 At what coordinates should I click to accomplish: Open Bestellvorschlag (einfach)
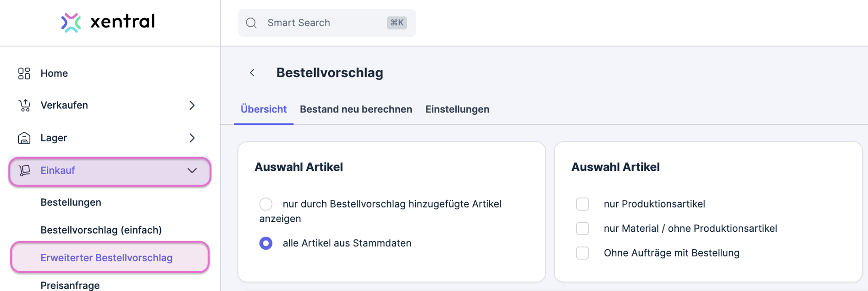click(100, 230)
